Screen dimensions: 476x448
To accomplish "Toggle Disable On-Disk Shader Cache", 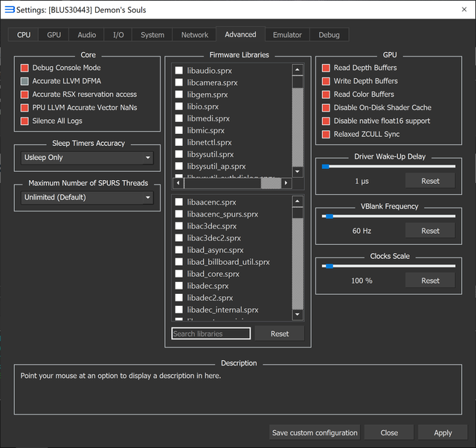I will 326,107.
